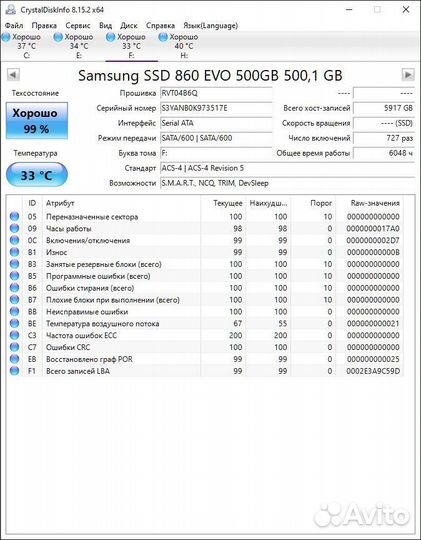Click status icon of attribute BE

tap(14, 324)
